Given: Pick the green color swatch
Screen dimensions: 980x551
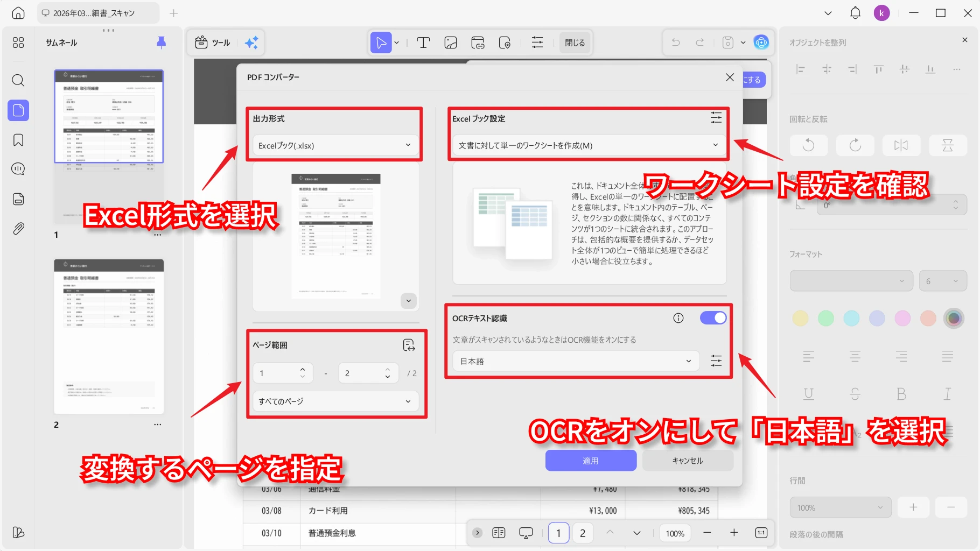Looking at the screenshot, I should (x=825, y=318).
